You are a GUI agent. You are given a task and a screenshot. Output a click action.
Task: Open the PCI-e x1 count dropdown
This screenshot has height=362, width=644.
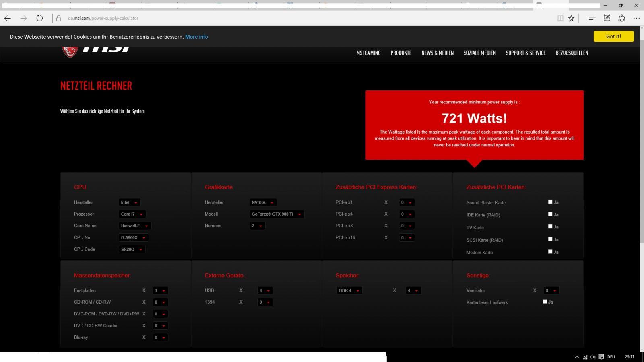tap(407, 202)
